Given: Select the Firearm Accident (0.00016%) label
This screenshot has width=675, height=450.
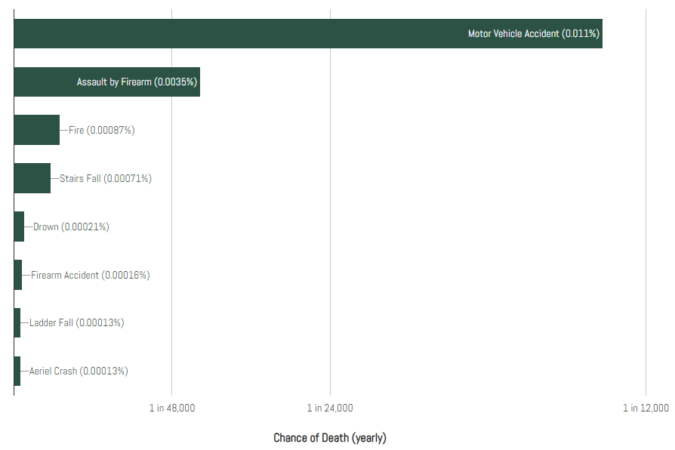Looking at the screenshot, I should pyautogui.click(x=90, y=275).
